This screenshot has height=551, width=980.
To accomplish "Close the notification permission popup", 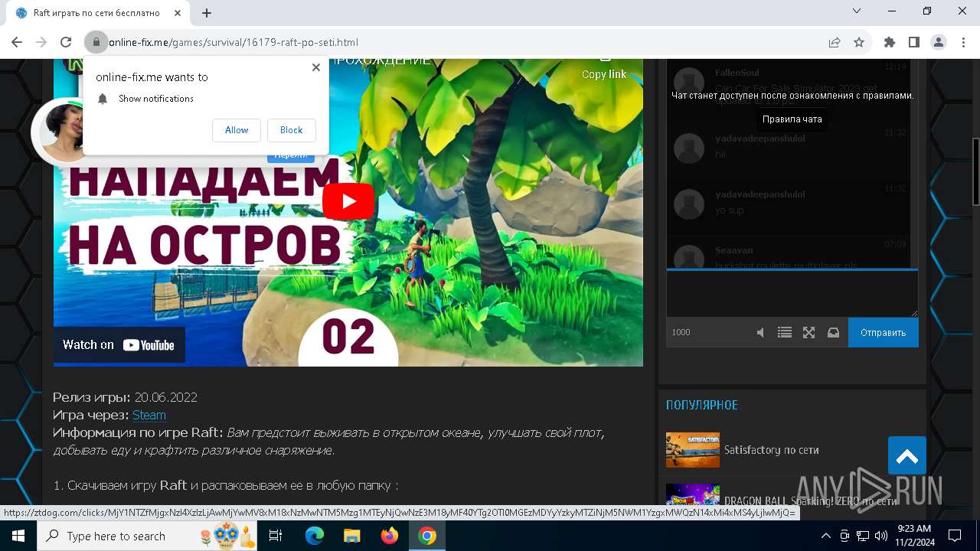I will pos(315,67).
